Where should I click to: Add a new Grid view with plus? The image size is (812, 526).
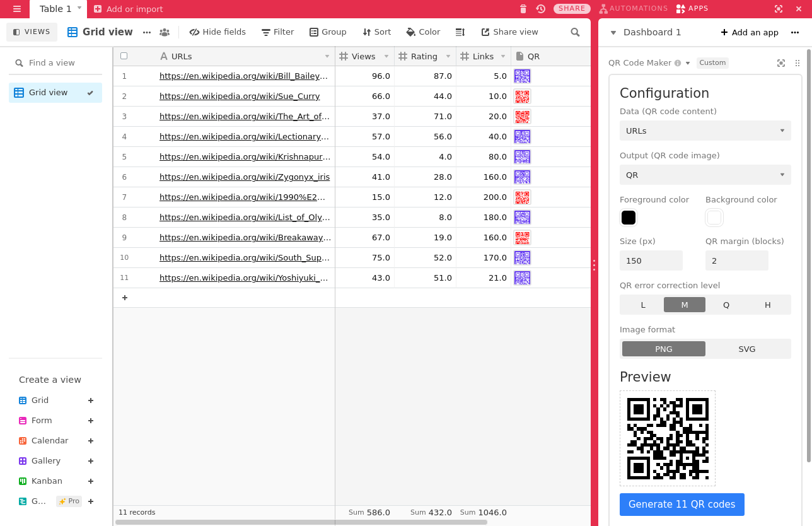click(91, 400)
